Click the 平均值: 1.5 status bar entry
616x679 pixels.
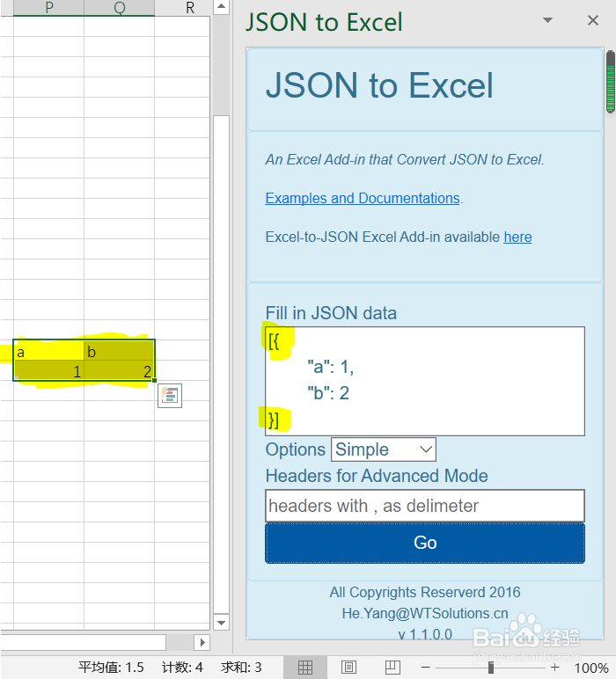(111, 668)
